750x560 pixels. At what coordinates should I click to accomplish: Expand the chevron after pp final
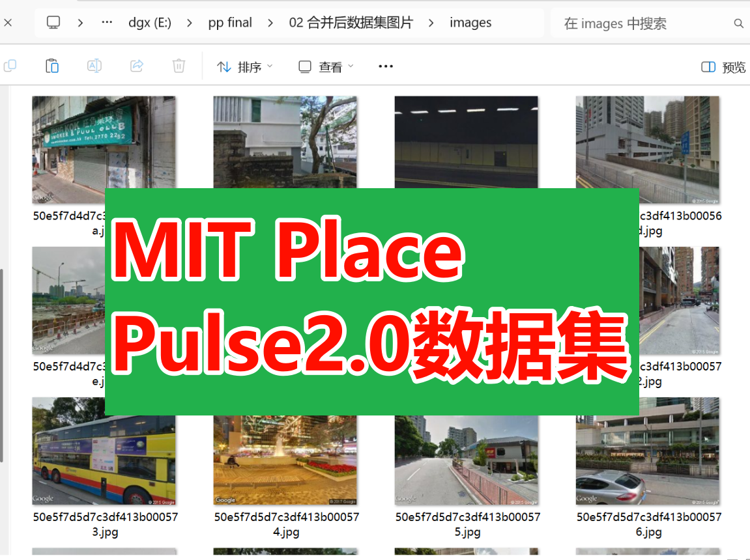(270, 22)
